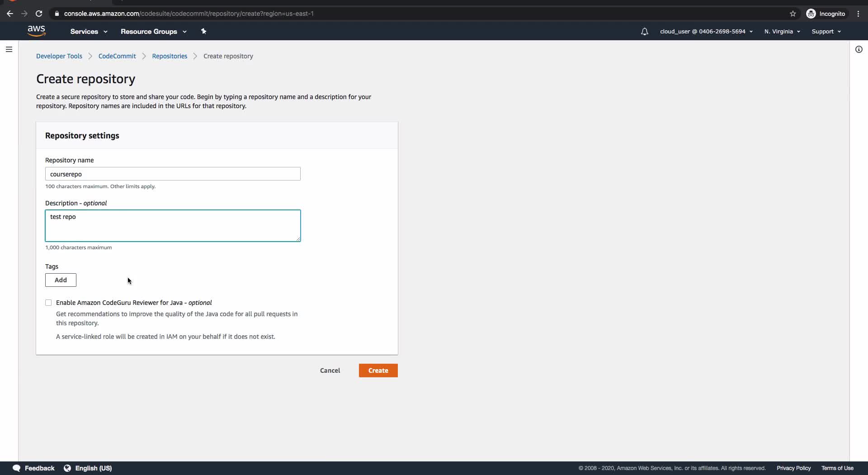Navigate to Developer Tools breadcrumb
The height and width of the screenshot is (475, 868).
click(59, 56)
